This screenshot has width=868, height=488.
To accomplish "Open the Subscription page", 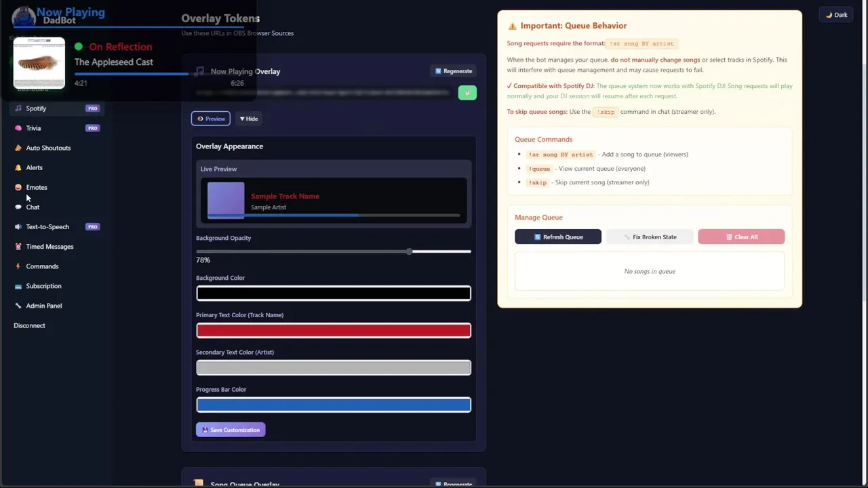I will pyautogui.click(x=58, y=286).
